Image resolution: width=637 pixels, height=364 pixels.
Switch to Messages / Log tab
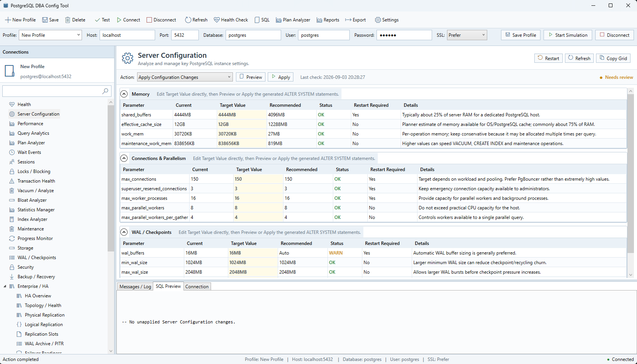135,287
